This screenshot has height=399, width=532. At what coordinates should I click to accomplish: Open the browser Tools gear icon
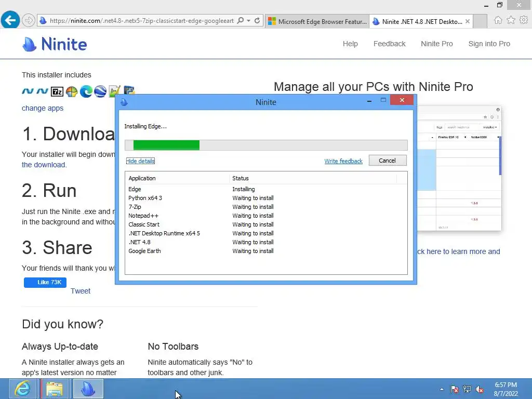pyautogui.click(x=524, y=20)
